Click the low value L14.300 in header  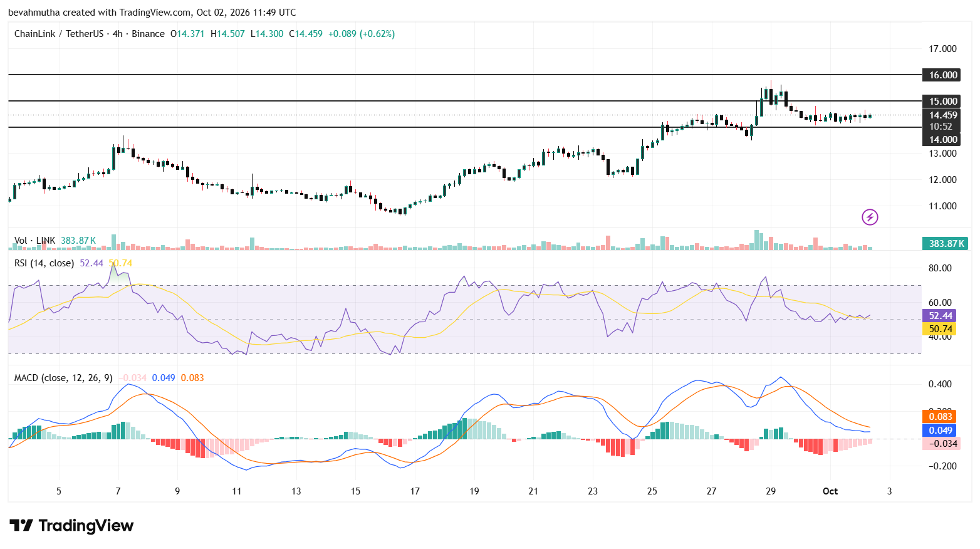(267, 34)
